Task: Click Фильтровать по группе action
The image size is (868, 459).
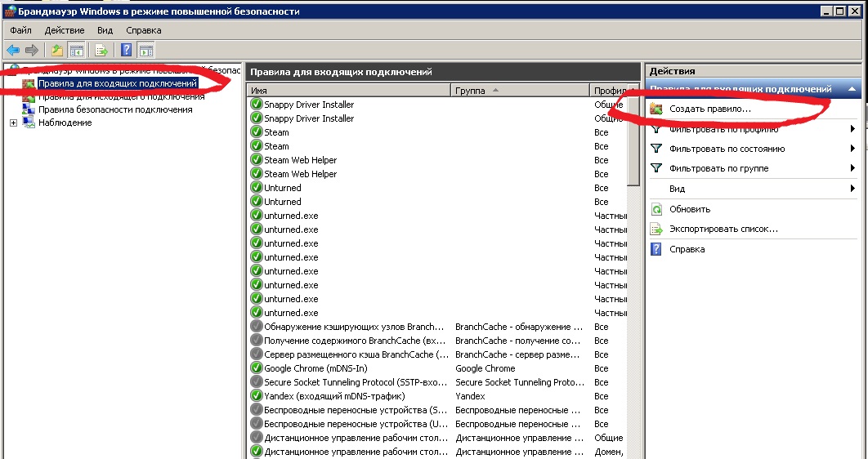Action: [718, 168]
